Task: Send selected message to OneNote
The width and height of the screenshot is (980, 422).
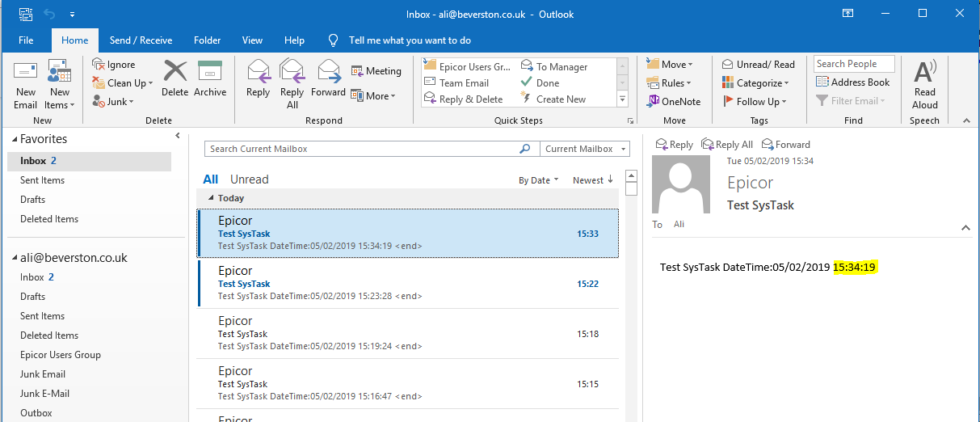Action: (674, 101)
